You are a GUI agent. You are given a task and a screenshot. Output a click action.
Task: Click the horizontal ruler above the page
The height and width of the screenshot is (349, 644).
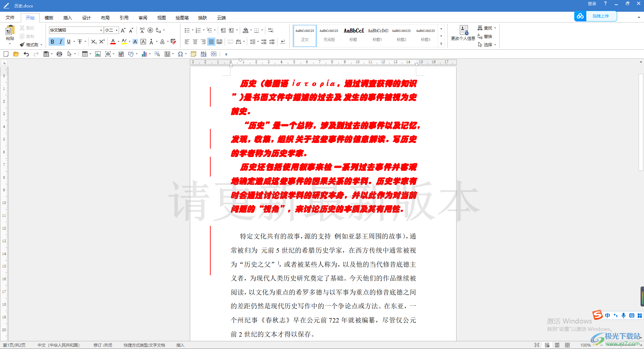pyautogui.click(x=323, y=62)
